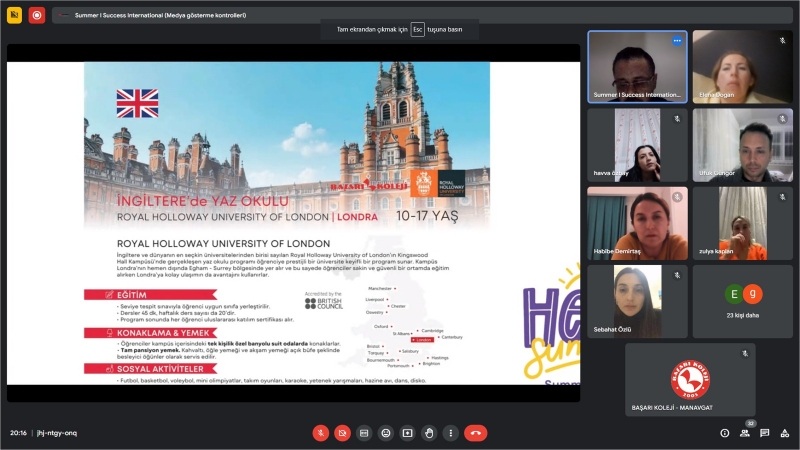Open the emoji reactions button
This screenshot has width=800, height=450.
386,433
